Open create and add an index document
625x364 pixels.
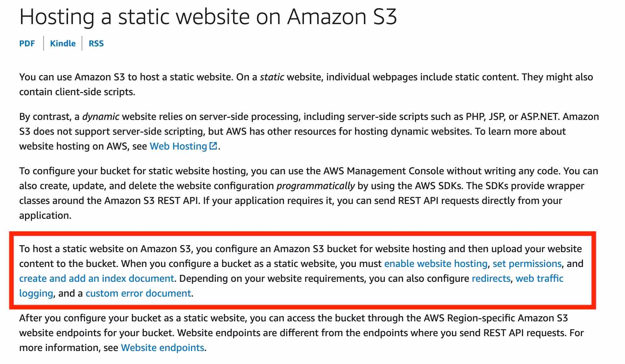[x=96, y=278]
